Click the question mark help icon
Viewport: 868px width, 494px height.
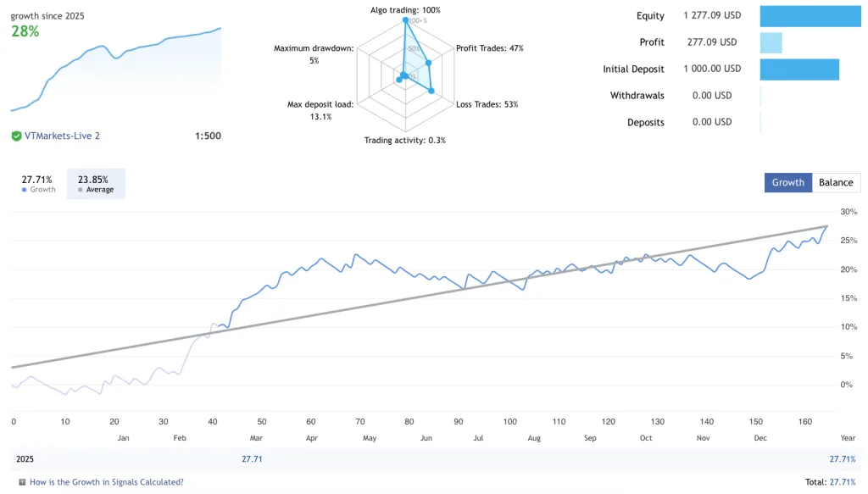[x=20, y=482]
